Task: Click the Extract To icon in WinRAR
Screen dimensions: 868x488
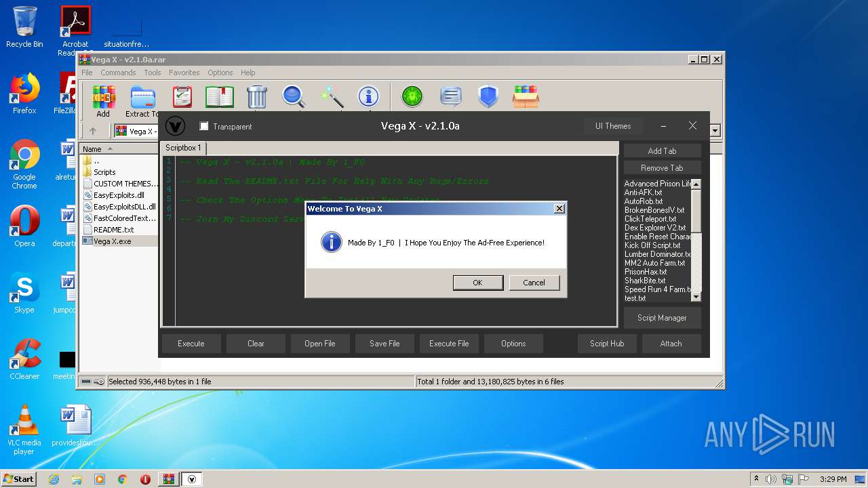Action: pos(142,97)
